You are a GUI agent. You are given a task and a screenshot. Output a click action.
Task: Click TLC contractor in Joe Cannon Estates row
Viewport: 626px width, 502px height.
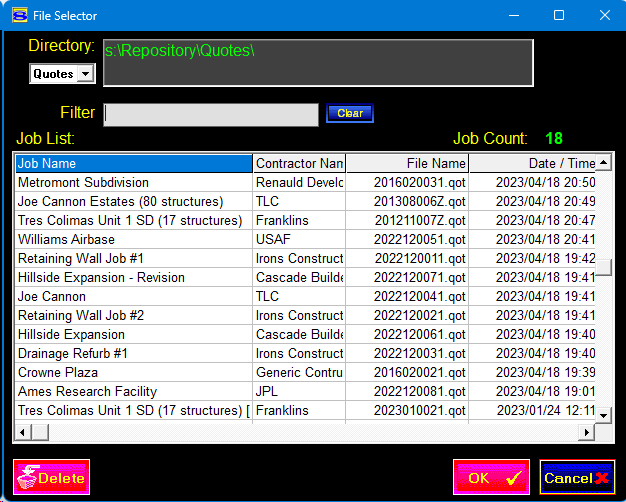(x=299, y=201)
